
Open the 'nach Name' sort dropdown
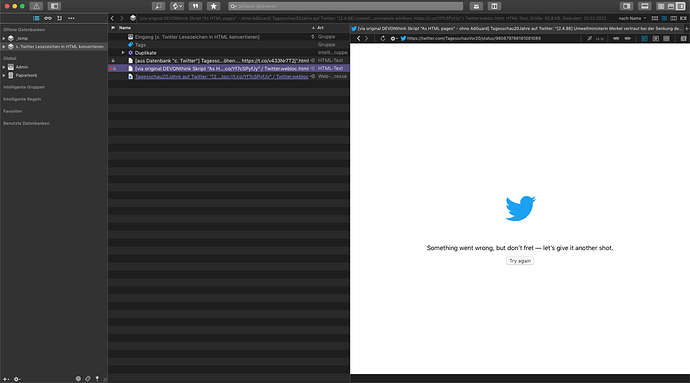[632, 18]
